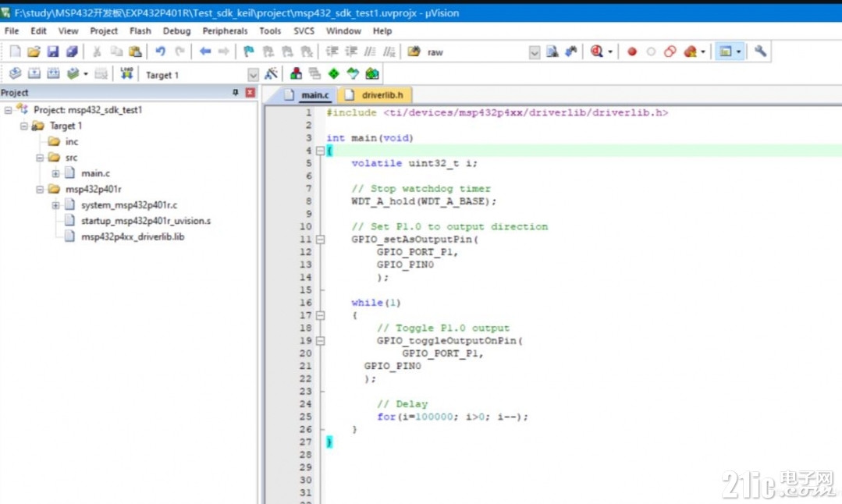Open the Target 1 dropdown arrow

pyautogui.click(x=253, y=75)
